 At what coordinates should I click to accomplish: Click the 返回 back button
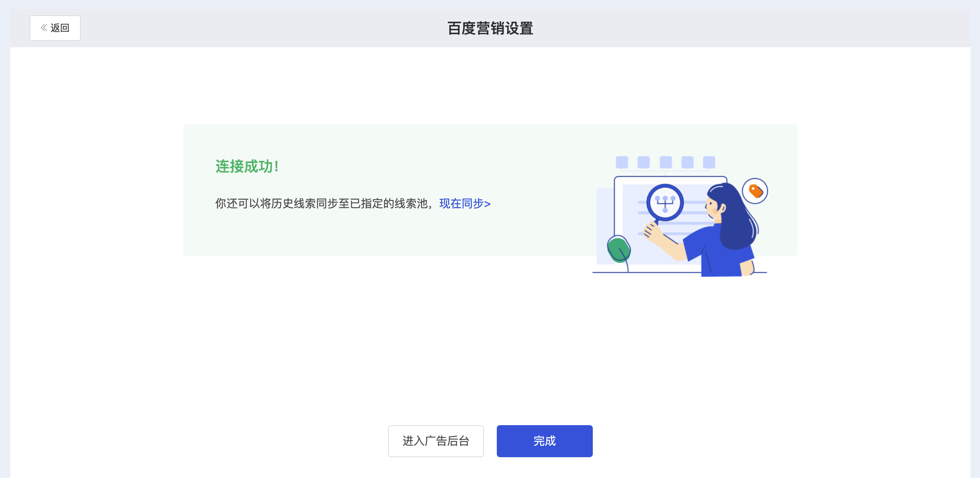pyautogui.click(x=55, y=28)
